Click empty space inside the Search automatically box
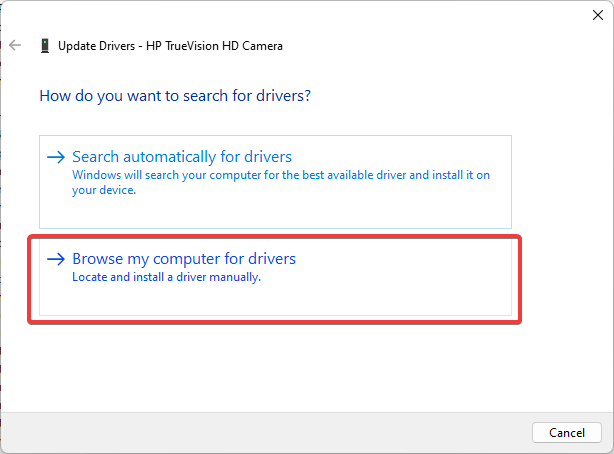614x454 pixels. (x=400, y=210)
